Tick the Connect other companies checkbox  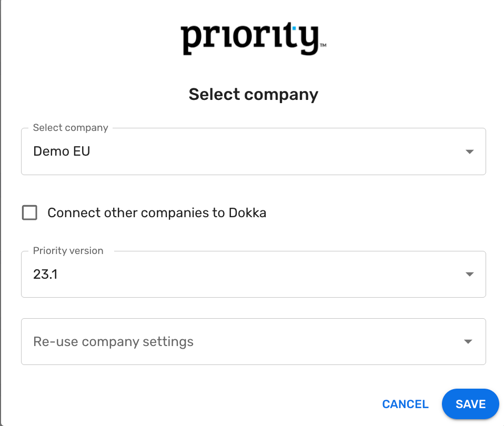point(29,213)
